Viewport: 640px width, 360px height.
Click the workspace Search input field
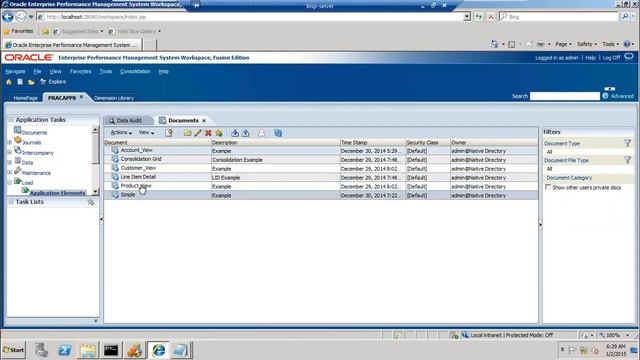tap(565, 96)
